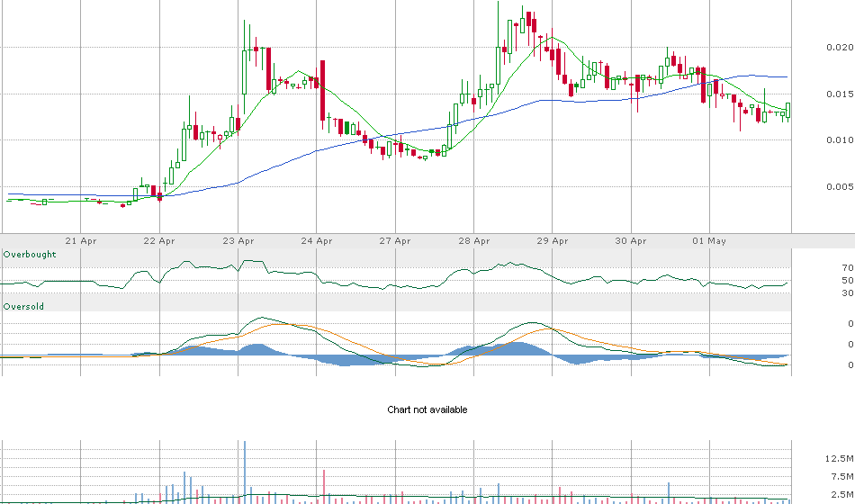The width and height of the screenshot is (855, 504).
Task: Click the 24 Apr date label
Action: (317, 240)
